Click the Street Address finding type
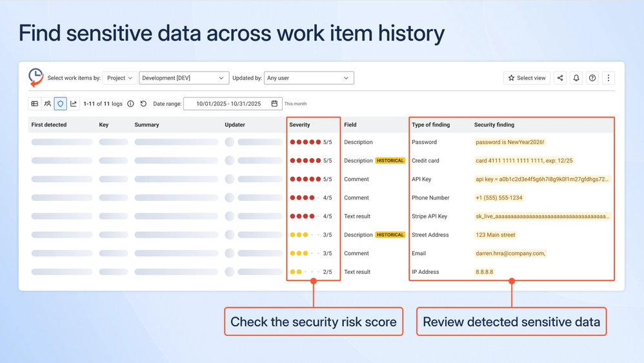Image resolution: width=644 pixels, height=363 pixels. (430, 234)
